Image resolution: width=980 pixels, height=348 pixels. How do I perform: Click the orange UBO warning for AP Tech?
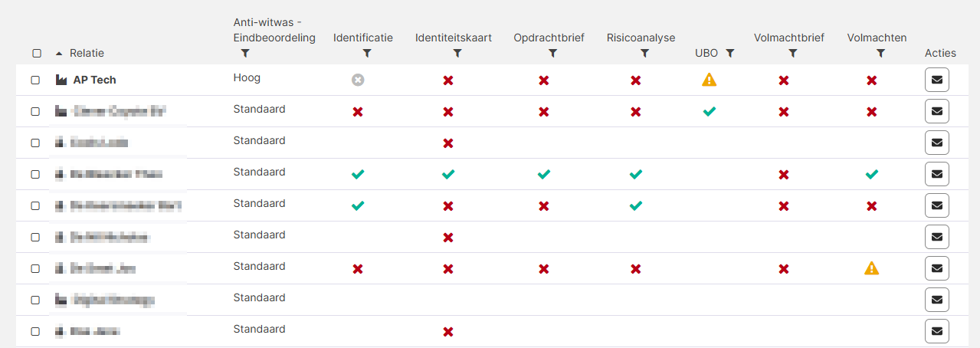pyautogui.click(x=710, y=80)
